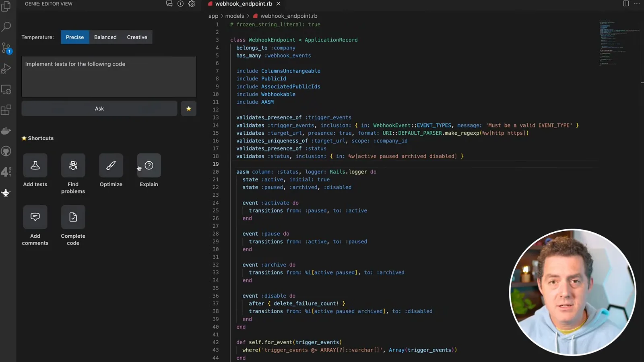Click the Ask button

[x=99, y=109]
